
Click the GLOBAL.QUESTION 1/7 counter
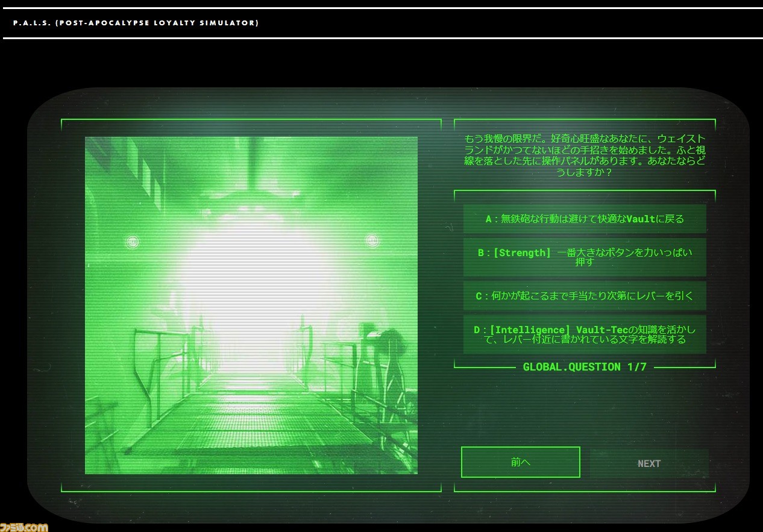[x=585, y=366]
